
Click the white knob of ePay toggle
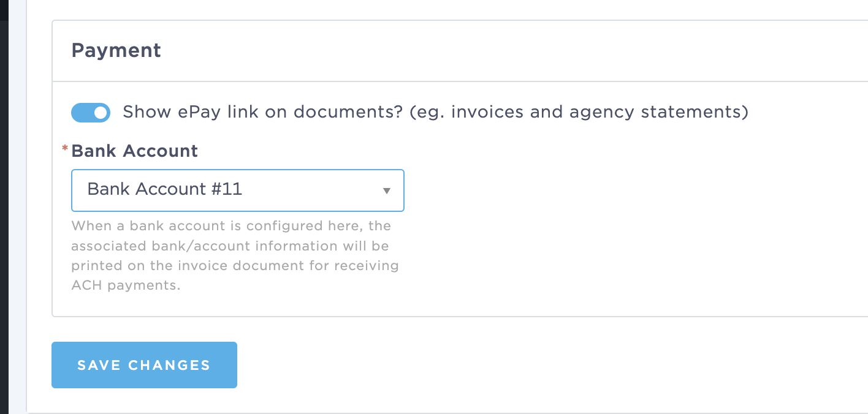point(101,113)
